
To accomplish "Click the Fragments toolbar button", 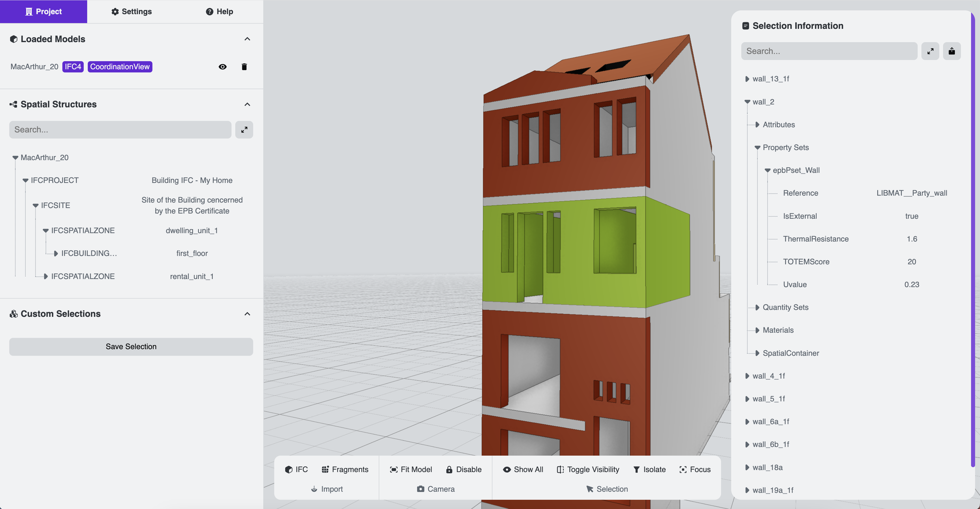I will (345, 469).
